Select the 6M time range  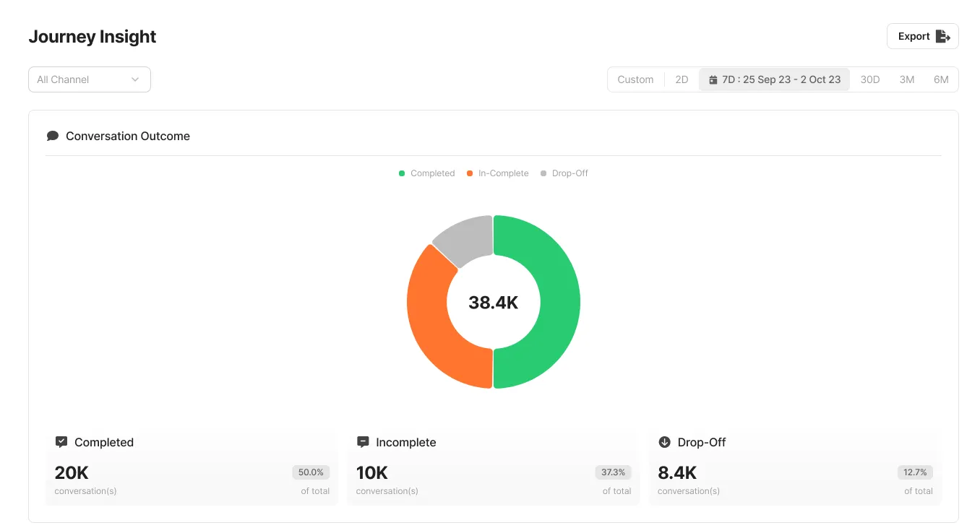click(941, 79)
